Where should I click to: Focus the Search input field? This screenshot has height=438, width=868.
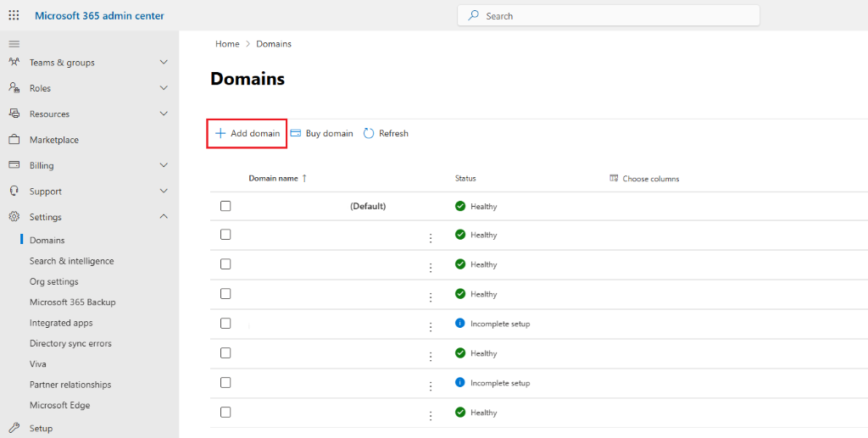pyautogui.click(x=609, y=15)
